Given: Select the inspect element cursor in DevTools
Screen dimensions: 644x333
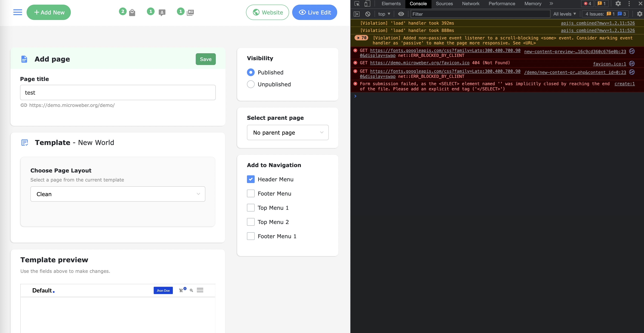Looking at the screenshot, I should point(357,4).
